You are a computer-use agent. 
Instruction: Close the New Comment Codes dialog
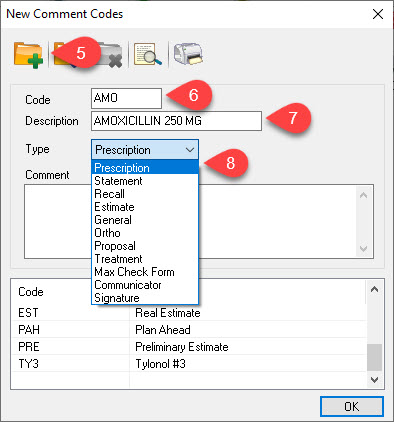378,14
